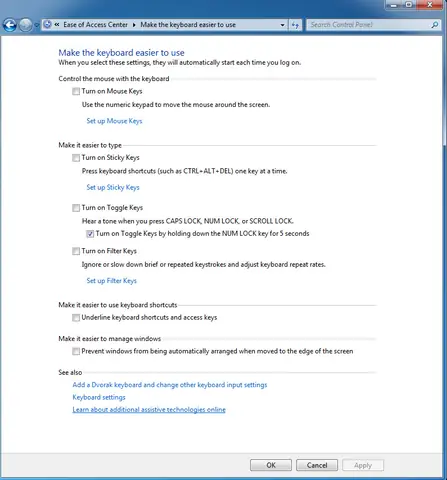Open Learn about additional assistive technologies online

[149, 410]
